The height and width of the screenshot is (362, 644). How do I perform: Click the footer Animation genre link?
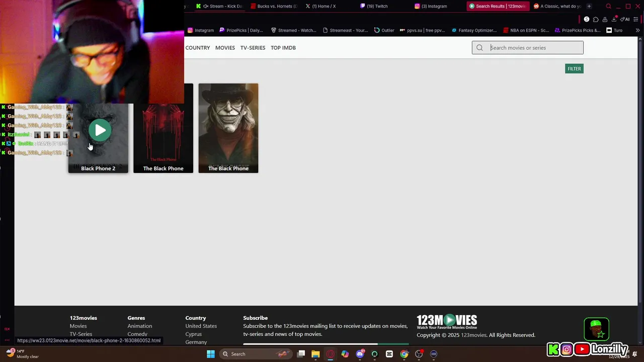[139, 326]
